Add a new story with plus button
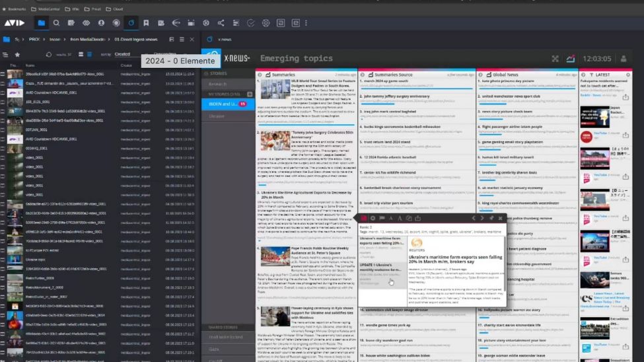The height and width of the screenshot is (362, 644). (249, 94)
